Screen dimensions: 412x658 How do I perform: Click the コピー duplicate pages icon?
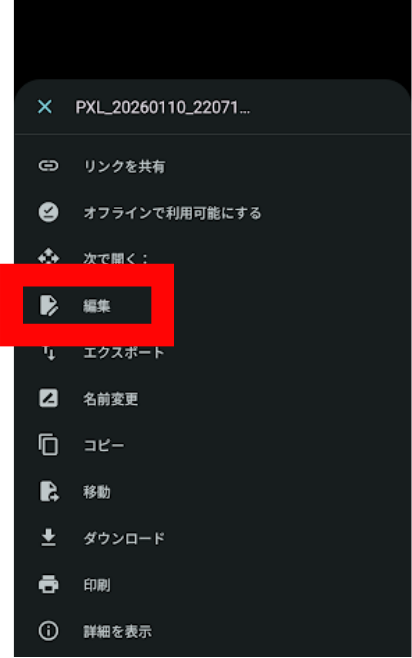click(x=49, y=445)
